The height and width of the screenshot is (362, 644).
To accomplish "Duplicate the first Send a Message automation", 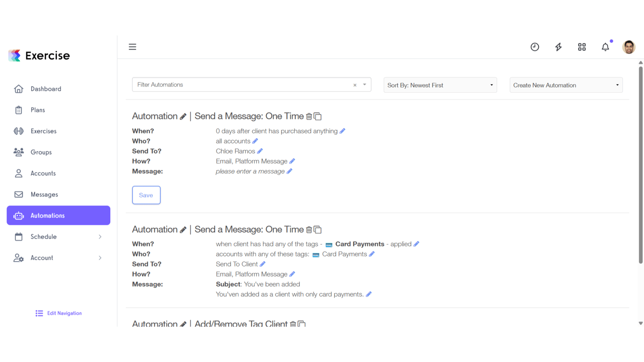I will tap(318, 116).
